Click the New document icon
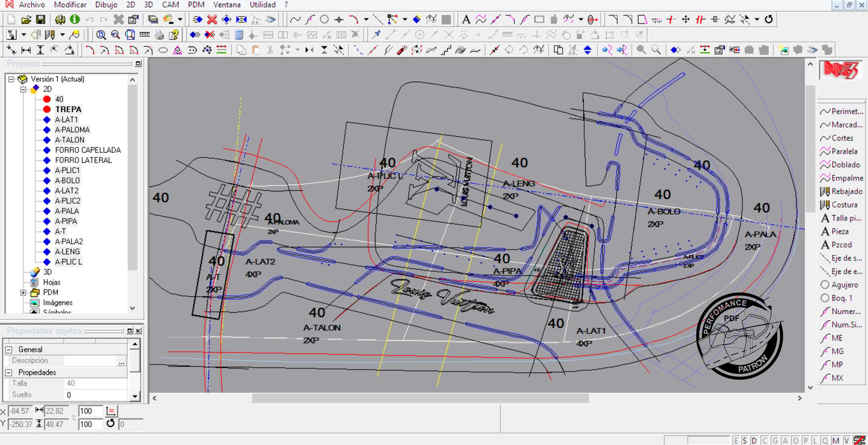 pos(12,20)
